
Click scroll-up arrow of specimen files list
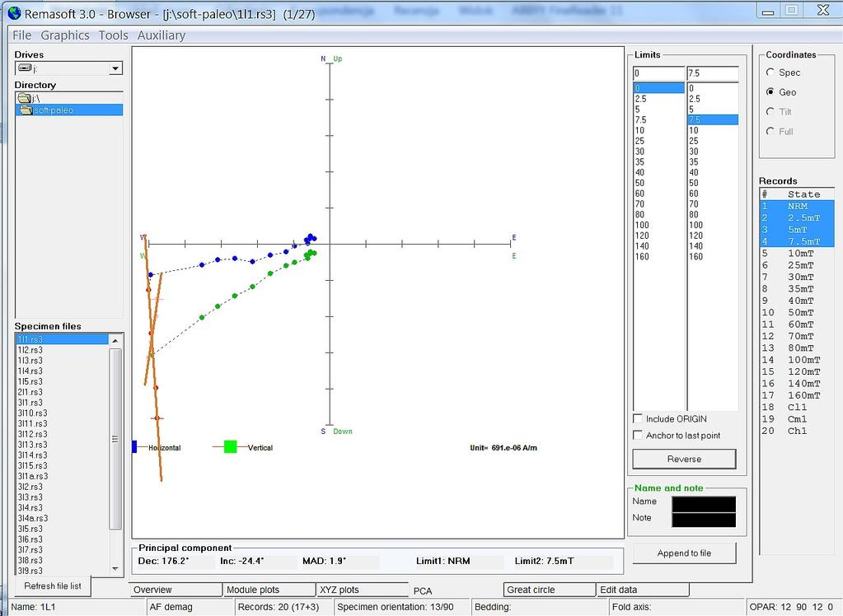coord(115,340)
